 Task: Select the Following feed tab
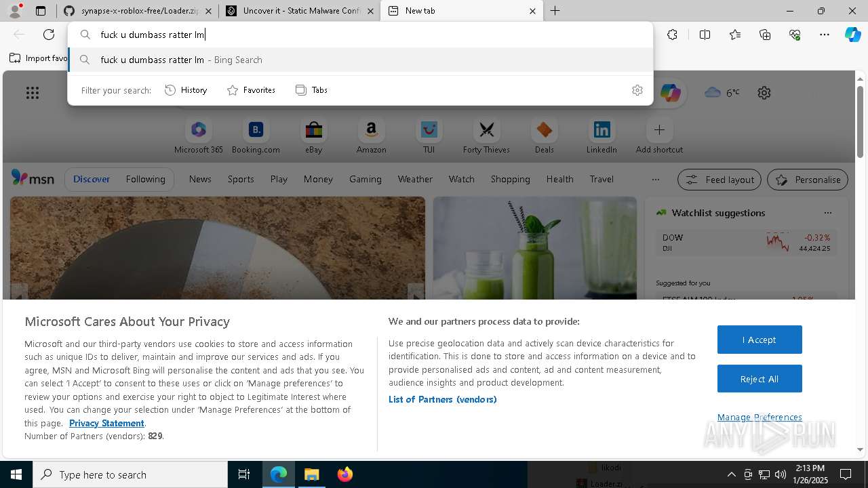tap(145, 179)
